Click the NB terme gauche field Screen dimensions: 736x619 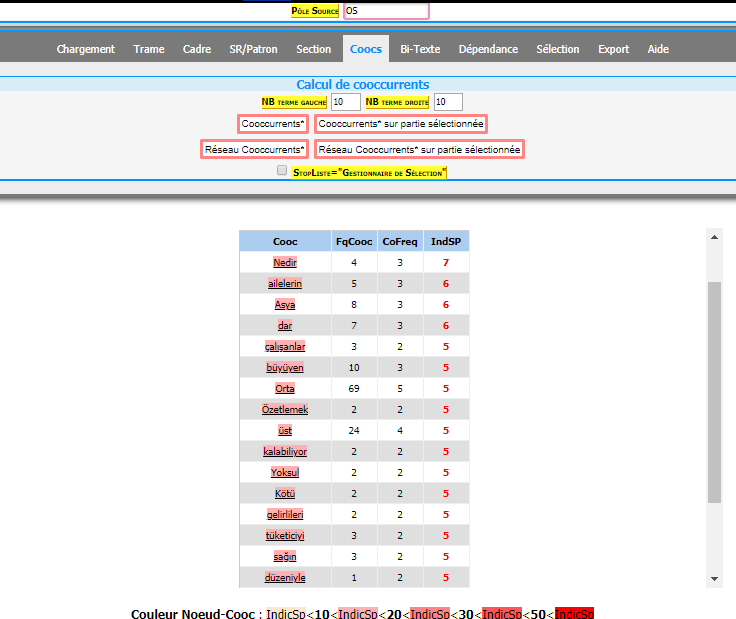click(345, 102)
